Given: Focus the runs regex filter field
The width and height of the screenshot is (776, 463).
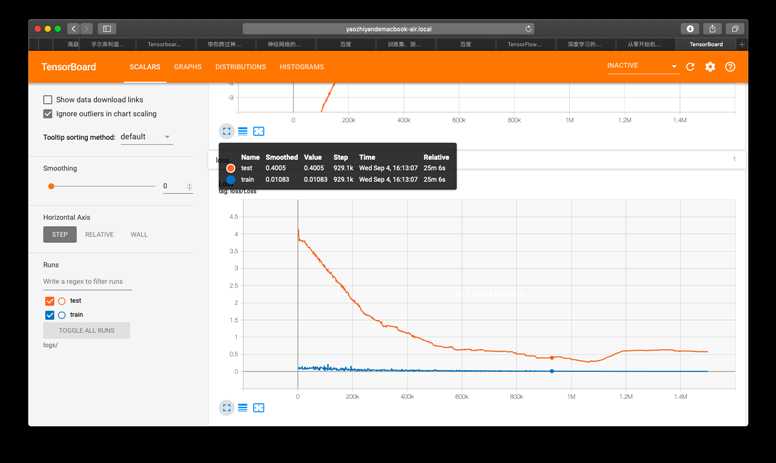Looking at the screenshot, I should 87,281.
